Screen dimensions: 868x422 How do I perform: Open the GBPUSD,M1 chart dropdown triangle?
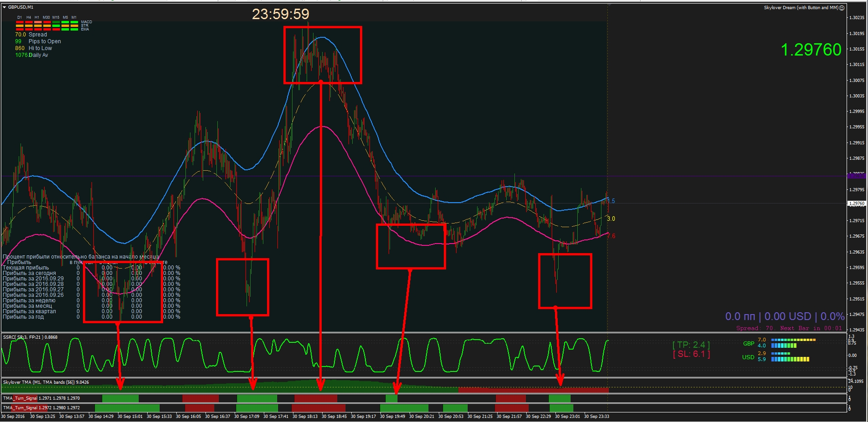coord(5,7)
